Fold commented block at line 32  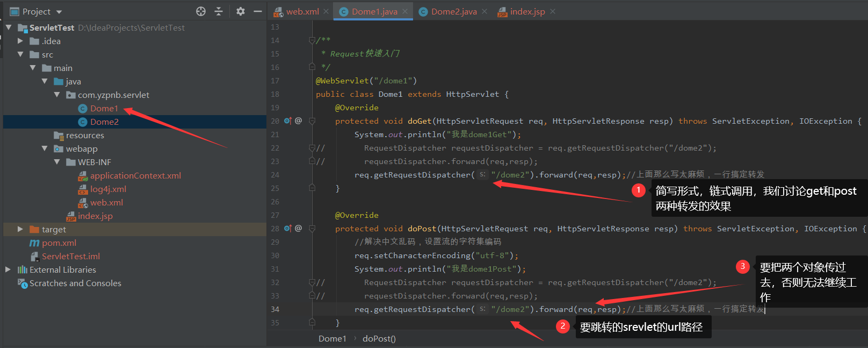pos(312,282)
